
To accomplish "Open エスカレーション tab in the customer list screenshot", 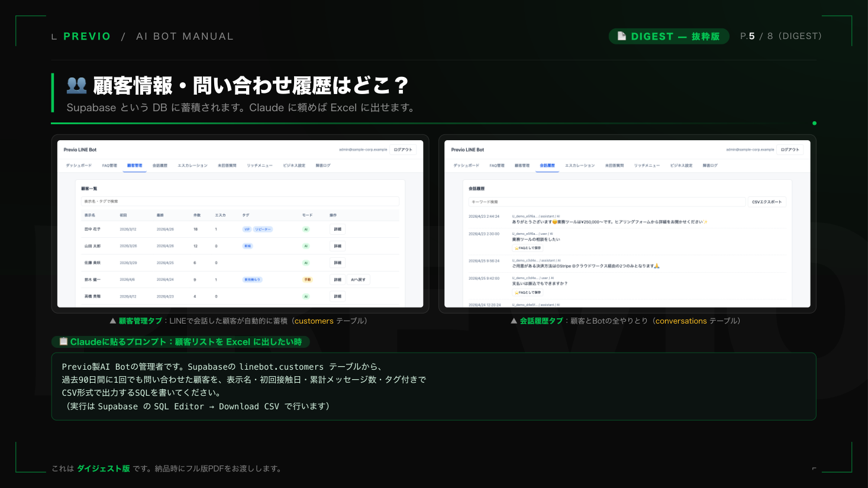I will pyautogui.click(x=192, y=166).
